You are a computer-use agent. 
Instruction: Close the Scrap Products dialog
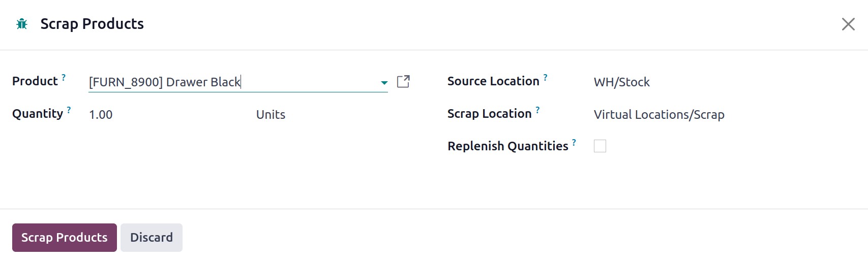(848, 24)
